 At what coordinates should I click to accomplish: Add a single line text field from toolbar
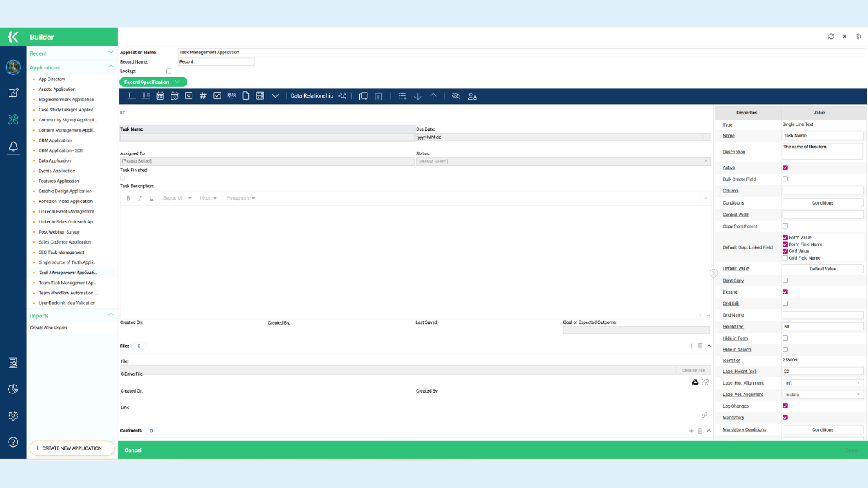click(x=132, y=95)
